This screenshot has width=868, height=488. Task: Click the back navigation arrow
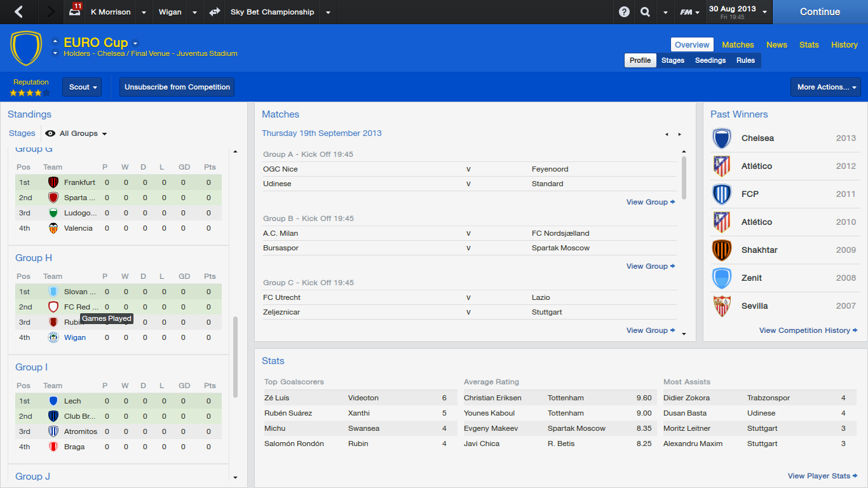click(x=18, y=12)
